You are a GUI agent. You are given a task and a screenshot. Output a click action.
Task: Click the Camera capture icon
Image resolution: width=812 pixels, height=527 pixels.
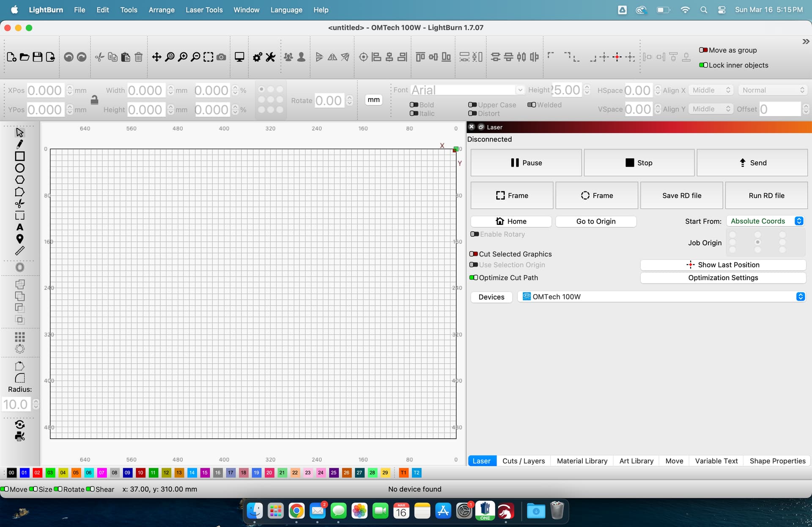tap(221, 57)
